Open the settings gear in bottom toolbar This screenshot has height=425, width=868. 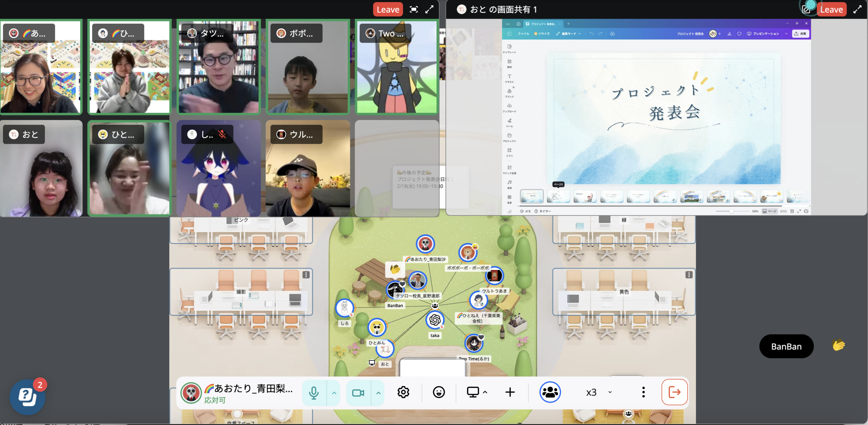coord(403,392)
